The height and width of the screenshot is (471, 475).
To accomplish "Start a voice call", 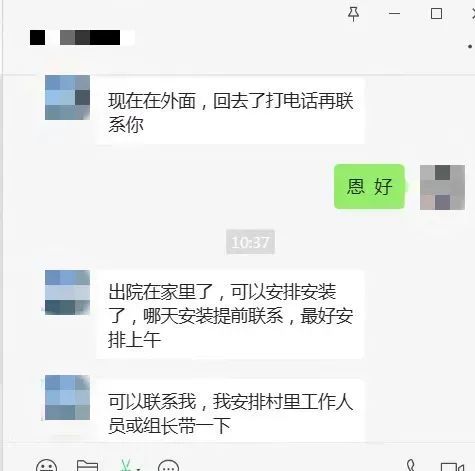I will [x=411, y=465].
